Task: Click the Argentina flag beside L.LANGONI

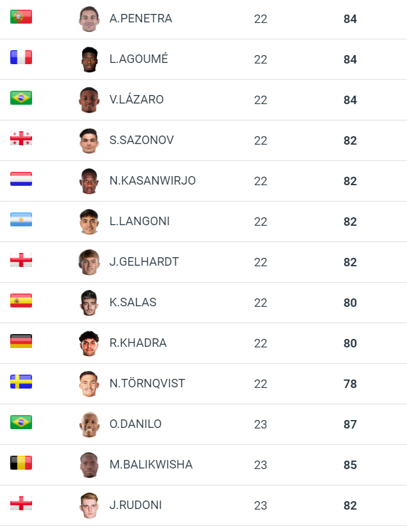Action: (21, 220)
